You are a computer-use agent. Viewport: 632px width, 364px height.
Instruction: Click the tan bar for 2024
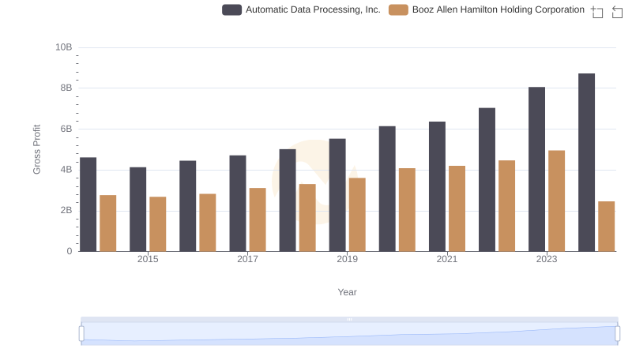pyautogui.click(x=607, y=227)
